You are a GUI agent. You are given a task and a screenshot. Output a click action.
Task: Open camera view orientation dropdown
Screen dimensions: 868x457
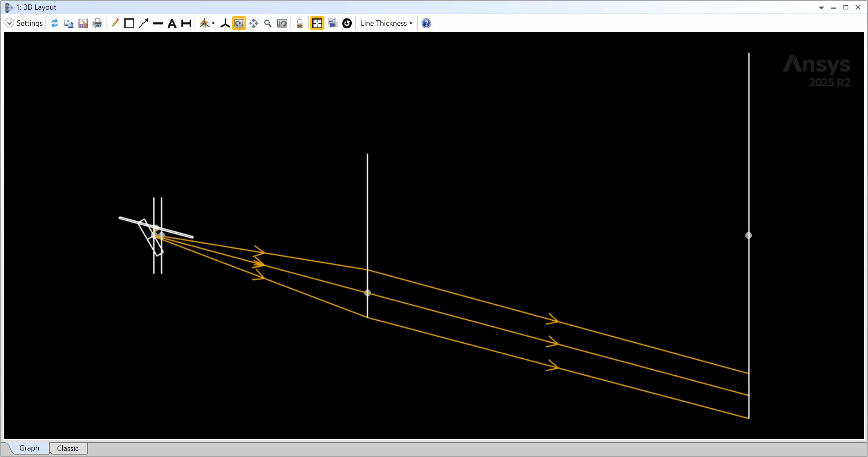[208, 23]
